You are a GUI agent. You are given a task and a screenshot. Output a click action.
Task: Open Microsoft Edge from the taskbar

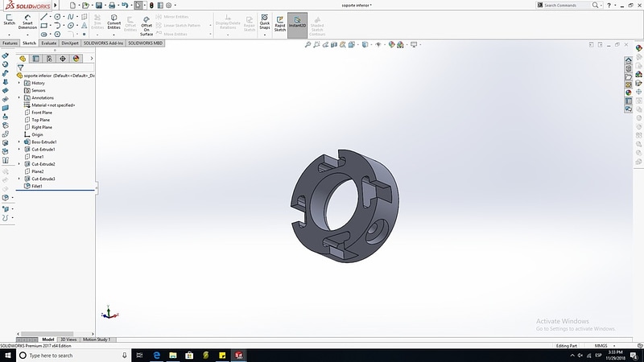156,356
